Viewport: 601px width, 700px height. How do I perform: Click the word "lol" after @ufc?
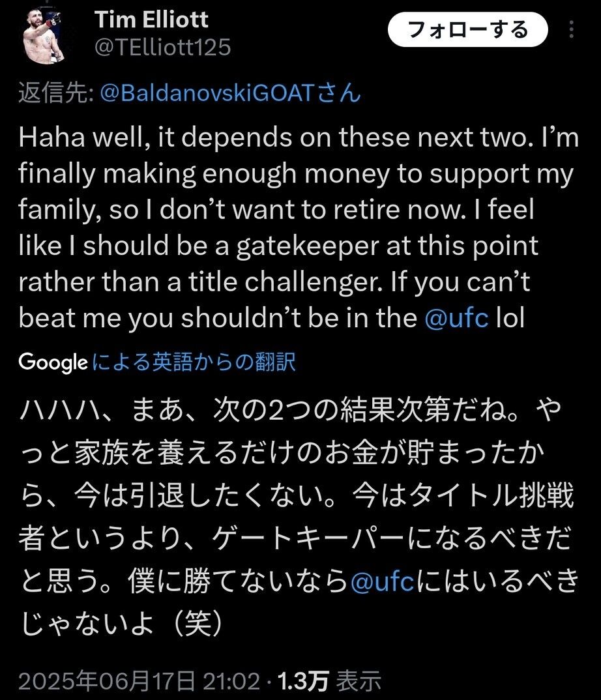point(510,317)
